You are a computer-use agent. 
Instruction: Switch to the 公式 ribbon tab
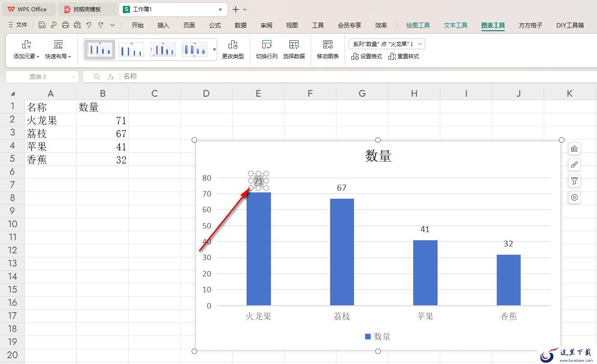point(215,25)
